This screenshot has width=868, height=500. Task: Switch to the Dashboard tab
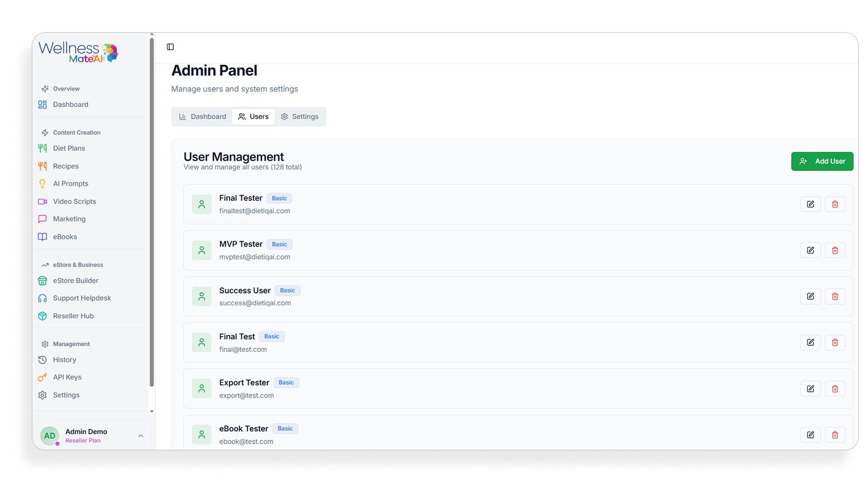coord(203,117)
